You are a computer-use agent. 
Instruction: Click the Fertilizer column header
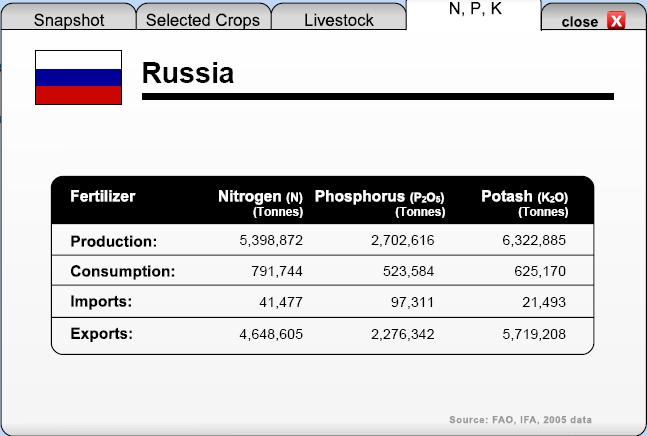click(103, 196)
